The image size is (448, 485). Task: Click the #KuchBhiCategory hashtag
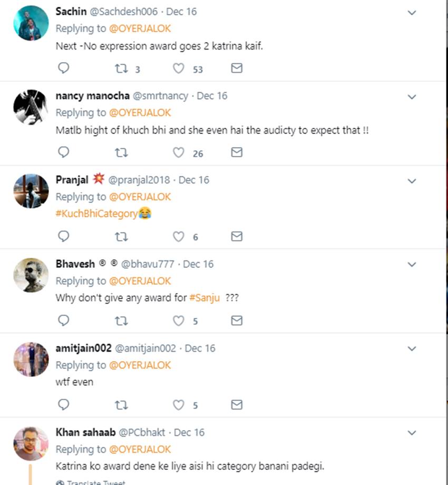[x=97, y=214]
